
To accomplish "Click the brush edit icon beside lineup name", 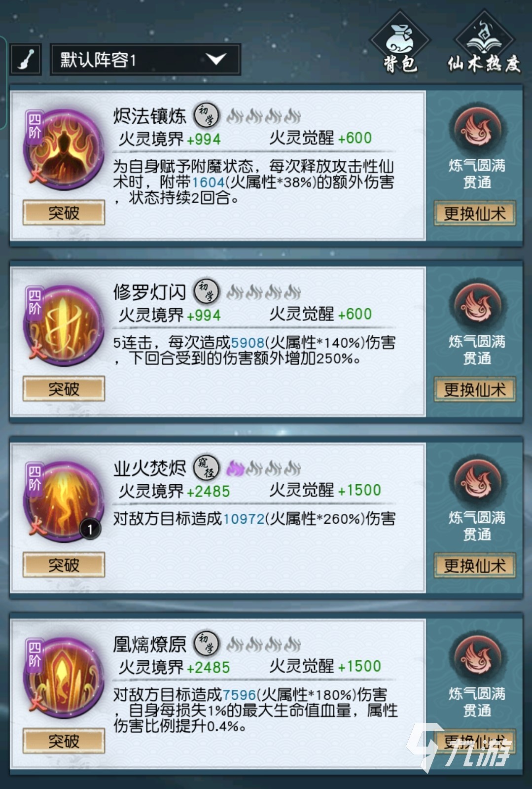I will [x=26, y=60].
